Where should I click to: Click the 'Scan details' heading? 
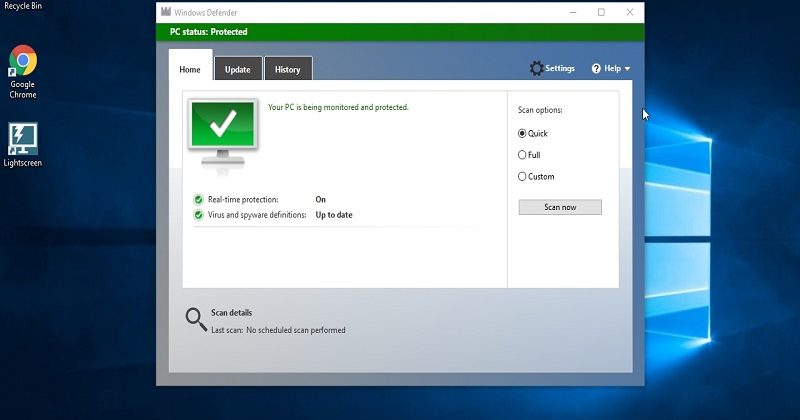point(232,313)
